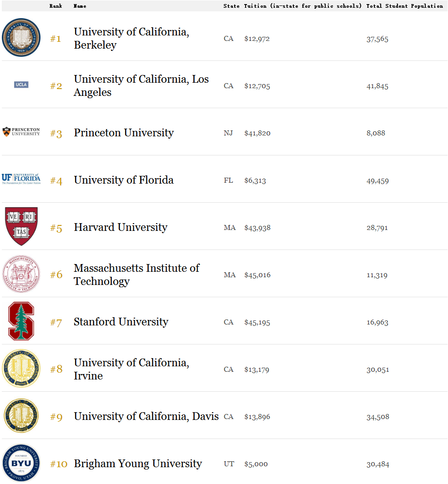Click the UF Florida logo
The height and width of the screenshot is (484, 448).
21,179
